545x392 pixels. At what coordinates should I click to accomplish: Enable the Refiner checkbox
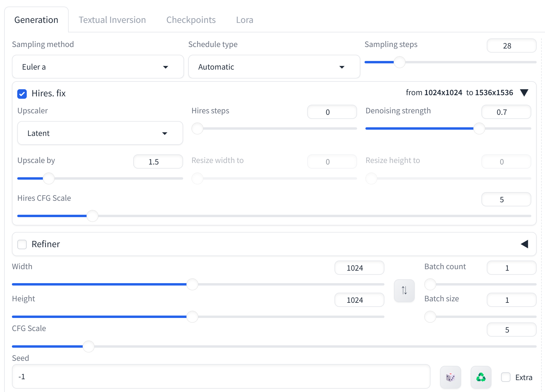click(x=22, y=244)
